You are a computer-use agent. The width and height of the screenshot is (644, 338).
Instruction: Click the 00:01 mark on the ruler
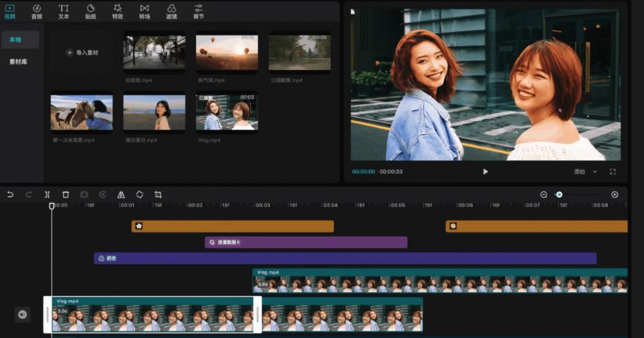tap(127, 205)
